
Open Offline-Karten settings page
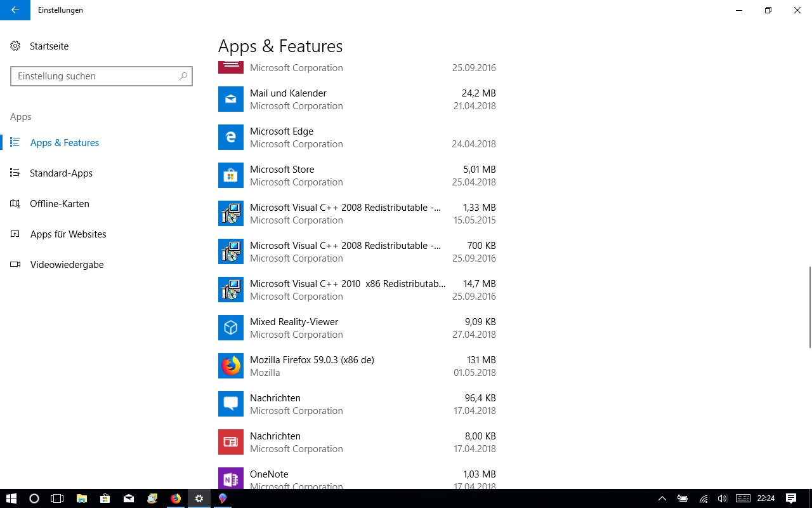pos(59,204)
